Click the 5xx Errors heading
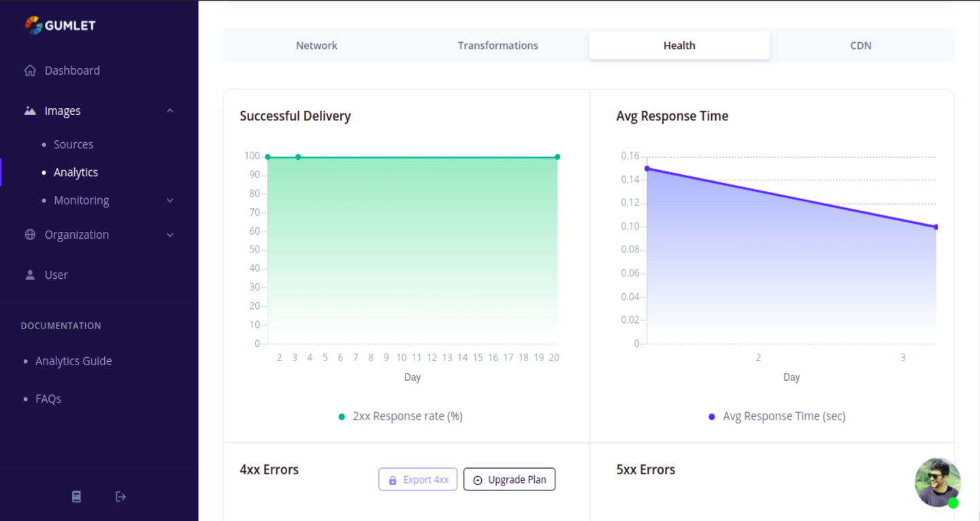 pos(646,470)
